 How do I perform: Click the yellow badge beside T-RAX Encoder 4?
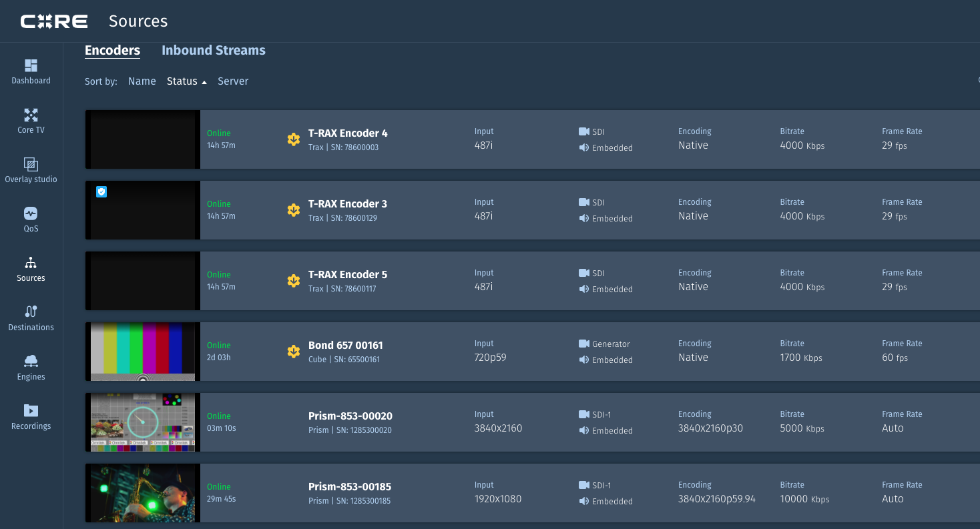pos(293,139)
